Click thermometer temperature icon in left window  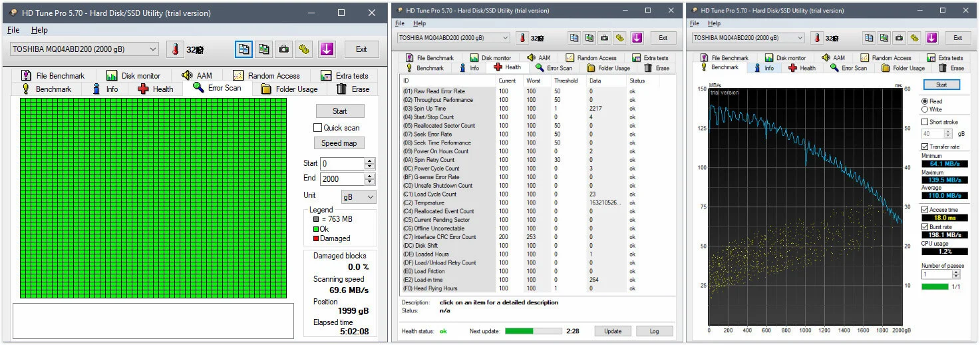[x=175, y=49]
